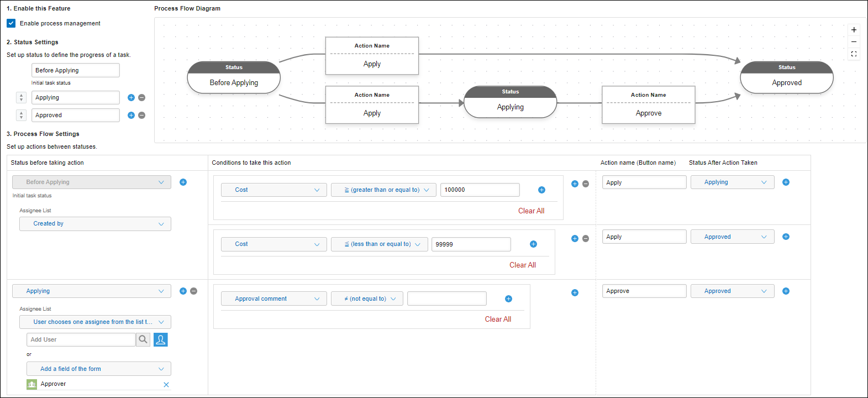The width and height of the screenshot is (868, 398).
Task: Open the Approved dropdown for the Approve action
Action: click(733, 291)
